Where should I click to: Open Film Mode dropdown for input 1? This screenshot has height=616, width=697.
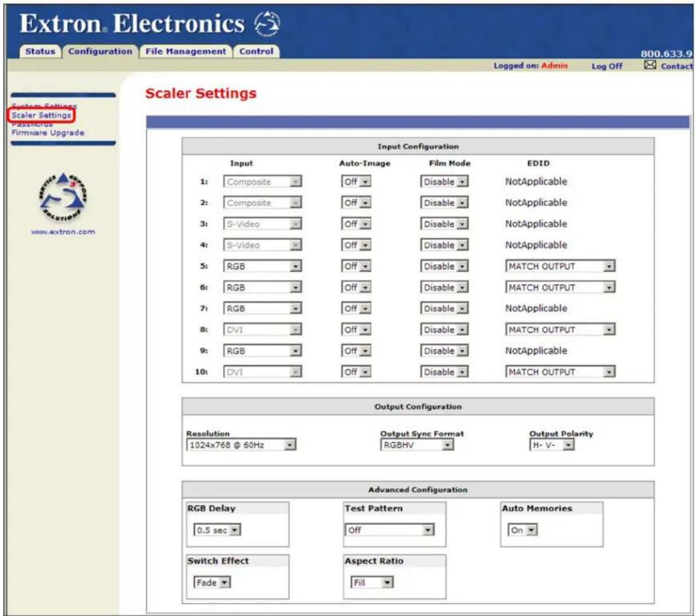coord(444,181)
